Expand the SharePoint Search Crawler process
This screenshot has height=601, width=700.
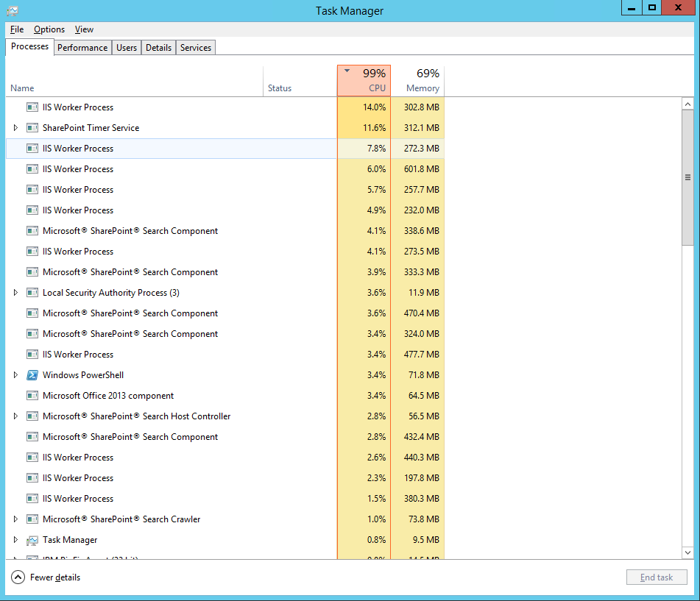tap(15, 519)
